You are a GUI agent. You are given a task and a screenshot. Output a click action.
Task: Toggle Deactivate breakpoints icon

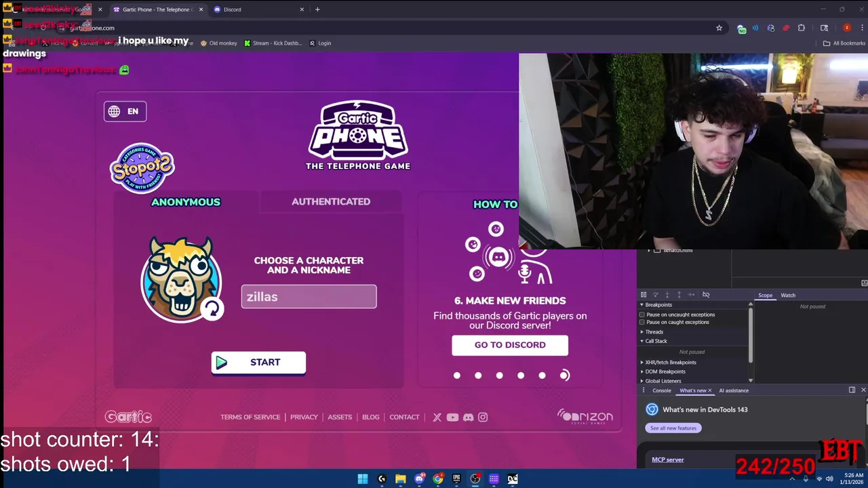(x=706, y=295)
